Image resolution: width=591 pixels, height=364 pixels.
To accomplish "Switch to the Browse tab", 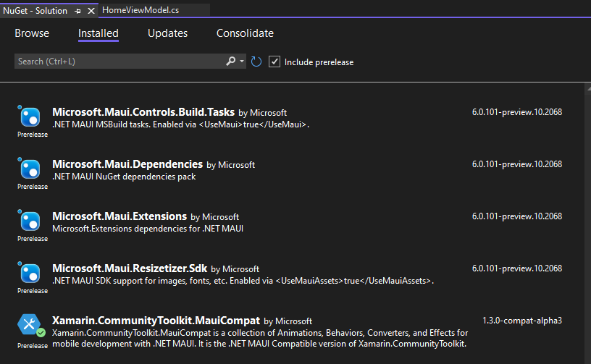I will pyautogui.click(x=32, y=33).
